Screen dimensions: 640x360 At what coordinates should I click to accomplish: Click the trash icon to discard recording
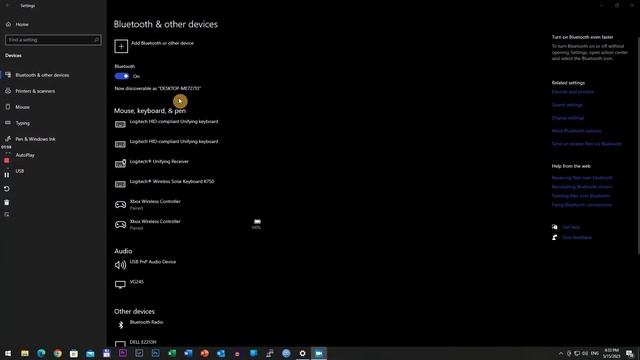coord(7,202)
